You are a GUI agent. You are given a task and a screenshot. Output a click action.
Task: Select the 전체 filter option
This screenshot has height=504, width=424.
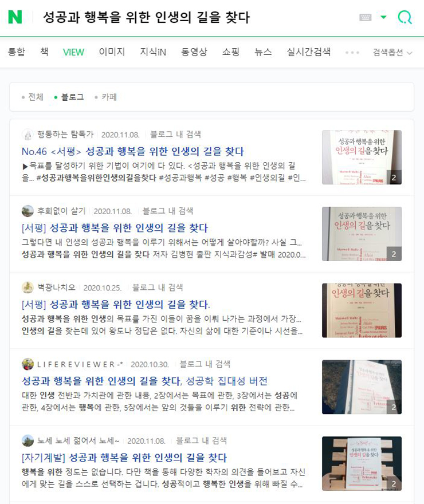(32, 97)
